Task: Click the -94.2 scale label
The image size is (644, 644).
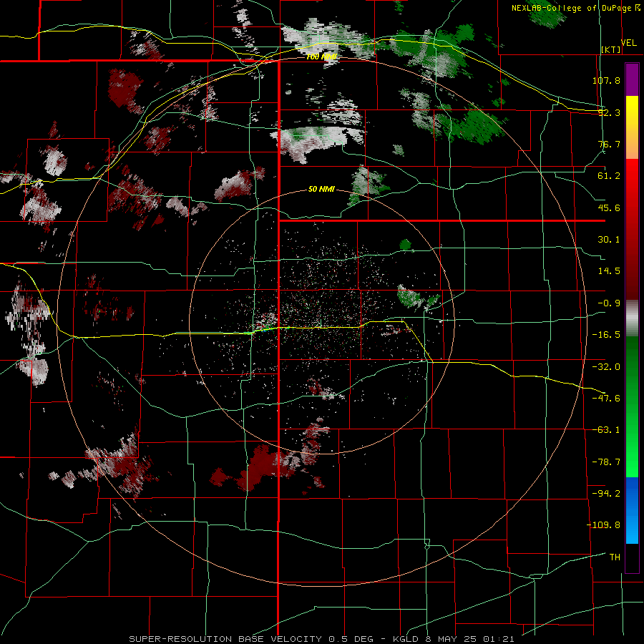Action: (x=606, y=493)
